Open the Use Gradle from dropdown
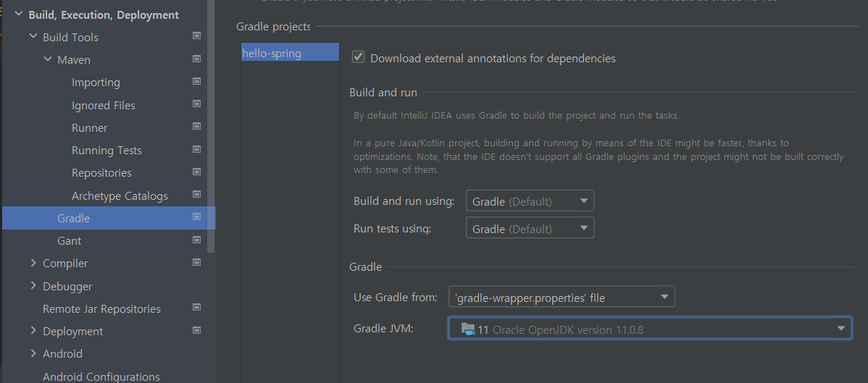Viewport: 868px width, 383px height. [x=562, y=298]
